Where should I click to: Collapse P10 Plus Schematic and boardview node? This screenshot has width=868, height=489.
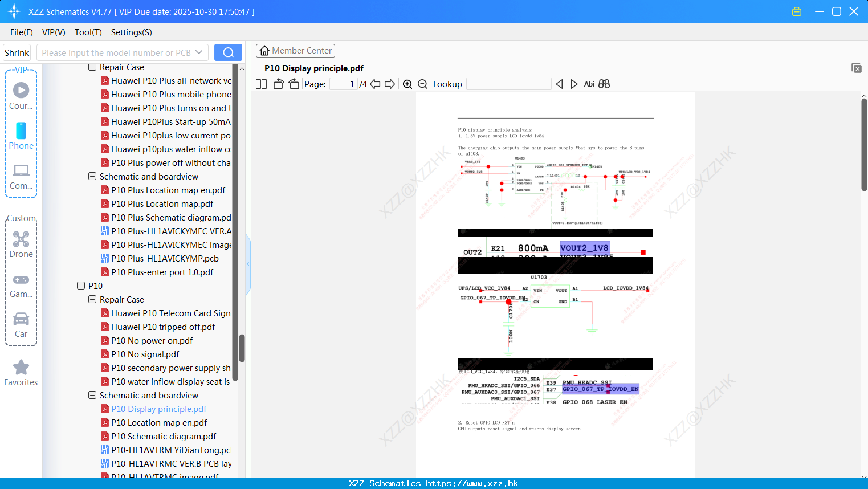click(x=92, y=177)
